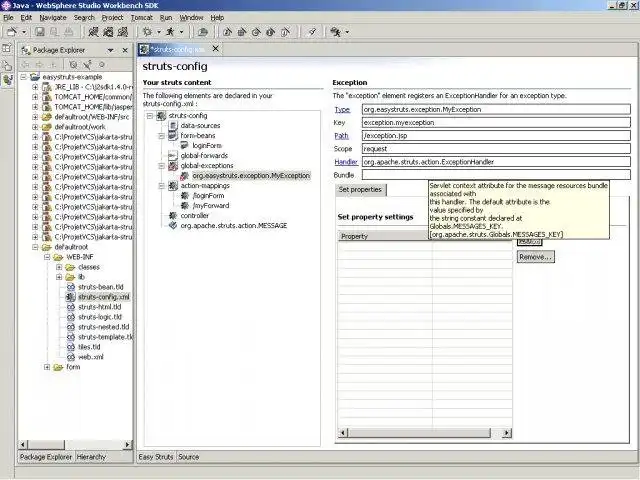Click Forward arrow in Package Explorer toolbar

pyautogui.click(x=40, y=64)
